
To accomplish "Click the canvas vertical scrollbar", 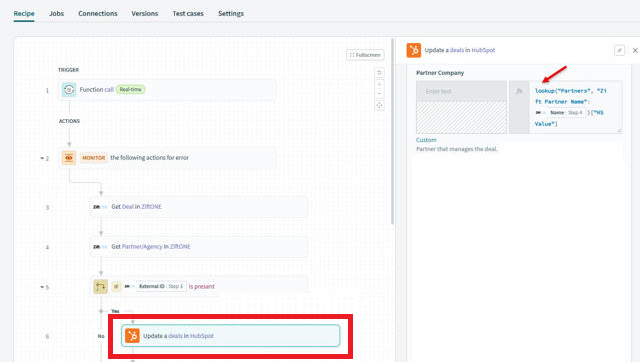I will (393, 131).
